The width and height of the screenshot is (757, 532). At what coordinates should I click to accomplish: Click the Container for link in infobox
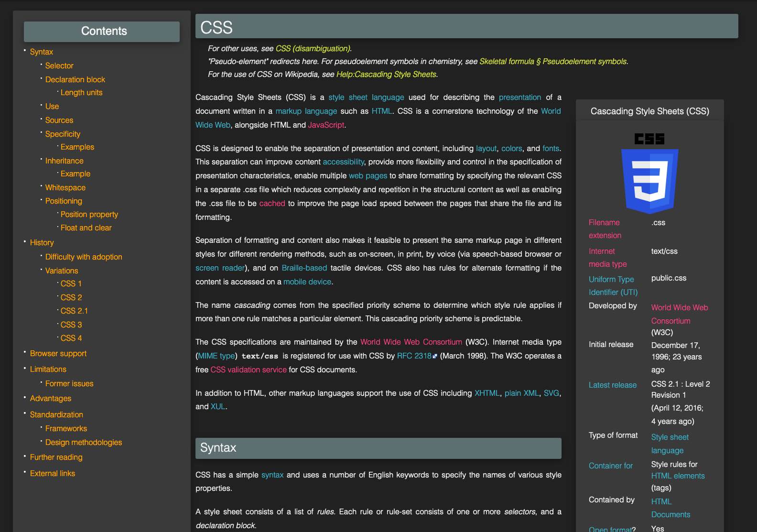click(x=611, y=466)
